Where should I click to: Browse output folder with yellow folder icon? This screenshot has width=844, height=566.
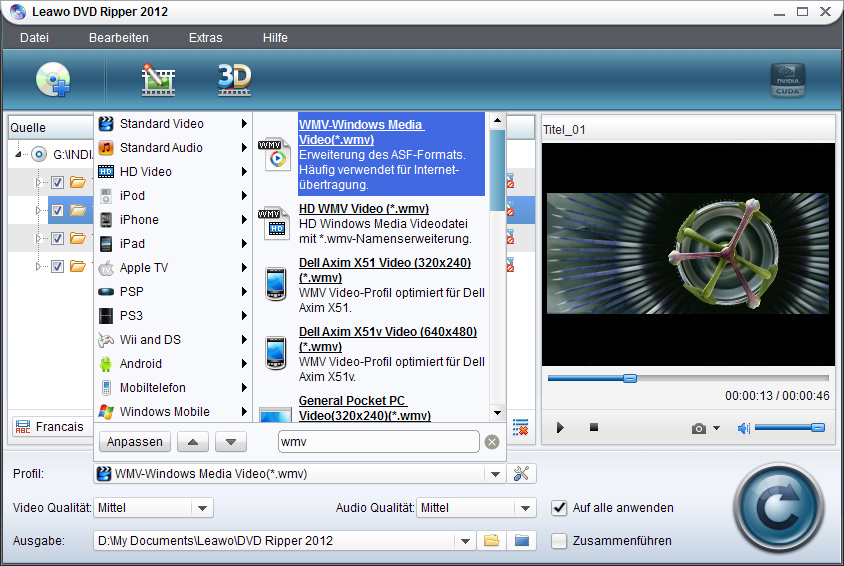(491, 541)
